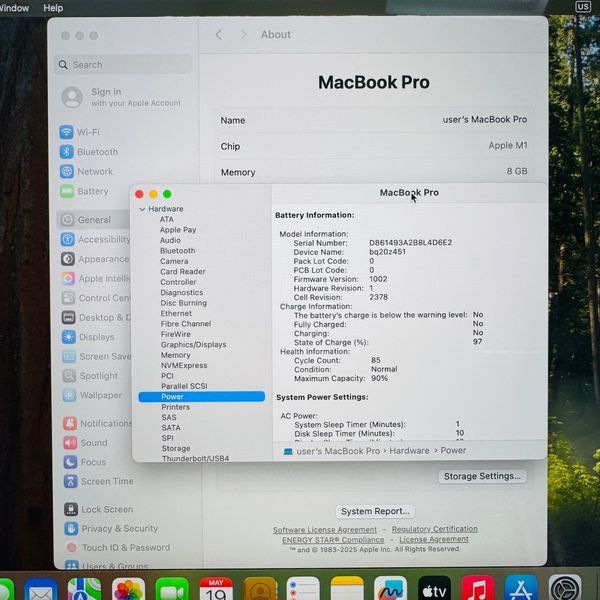600x600 pixels.
Task: Open Touch ID & Password settings
Action: (117, 548)
